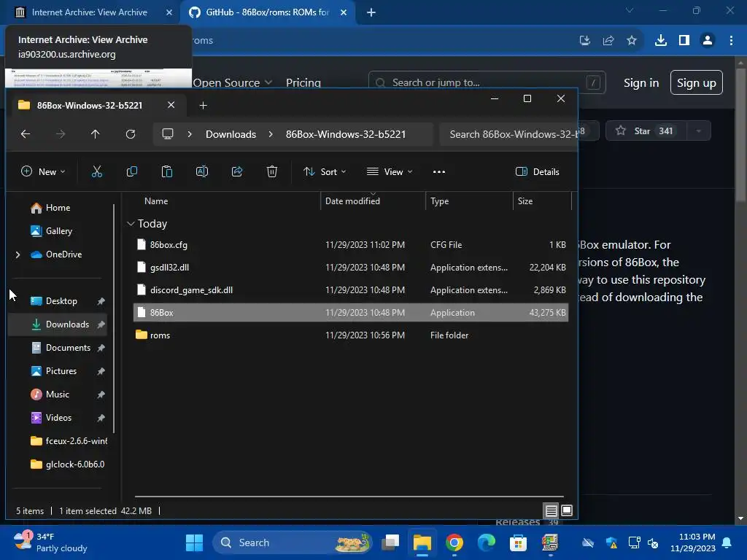Viewport: 747px width, 560px height.
Task: Open Chrome profile avatar icon
Action: pos(708,41)
